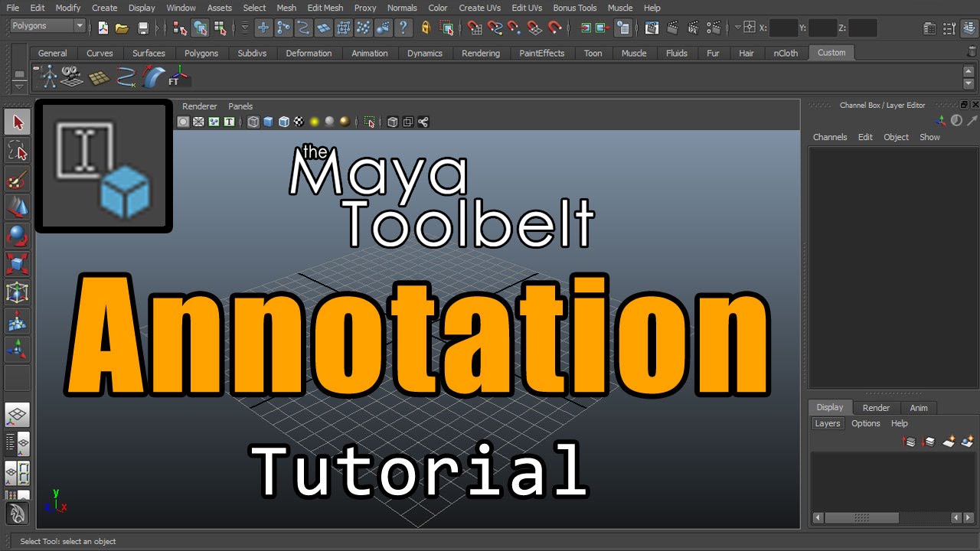The width and height of the screenshot is (980, 551).
Task: Toggle Select by object type mode
Action: click(200, 28)
